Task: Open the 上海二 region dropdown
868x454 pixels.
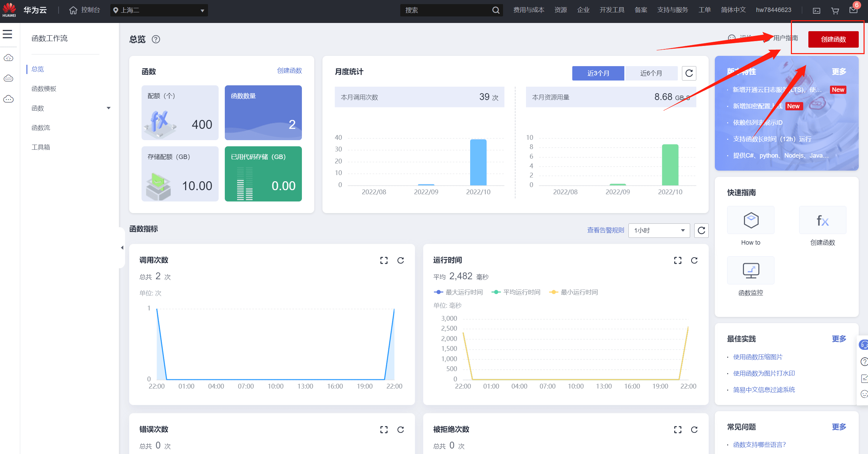Action: point(159,10)
